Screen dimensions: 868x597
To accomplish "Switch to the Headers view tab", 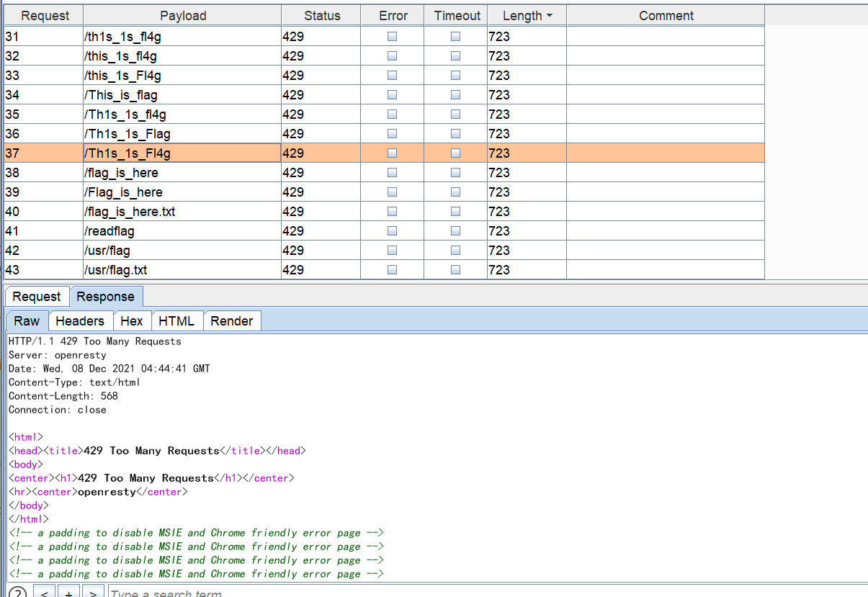I will [80, 320].
